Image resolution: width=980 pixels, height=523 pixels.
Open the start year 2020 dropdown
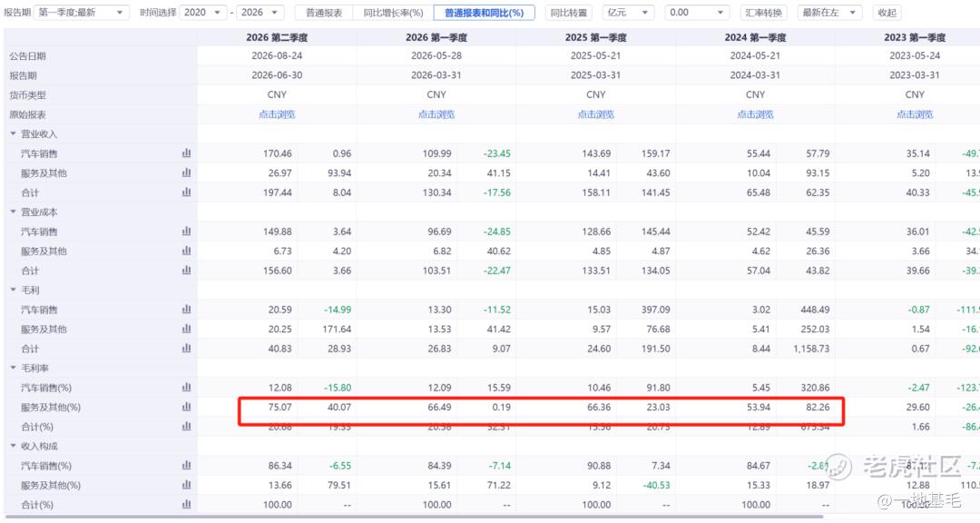(202, 13)
